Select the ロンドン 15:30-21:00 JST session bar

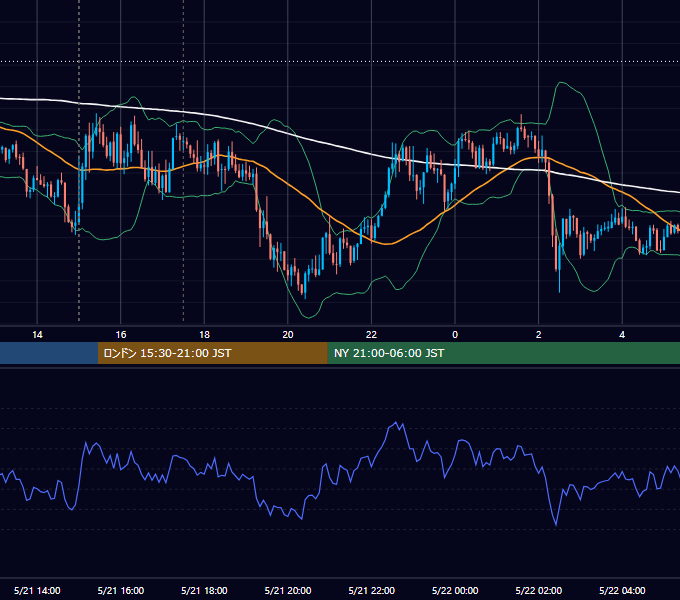tap(212, 353)
